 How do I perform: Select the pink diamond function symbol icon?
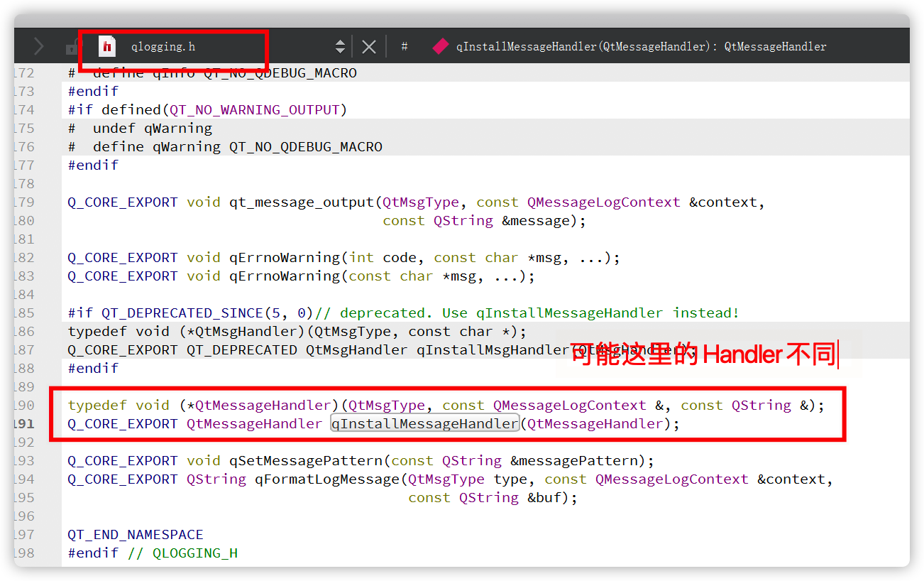(440, 46)
